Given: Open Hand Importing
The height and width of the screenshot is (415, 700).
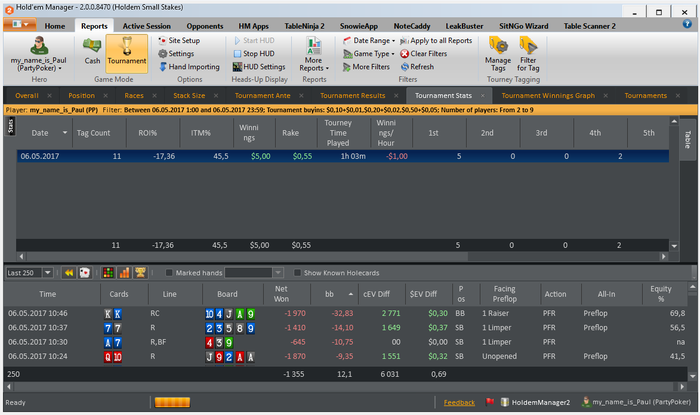Looking at the screenshot, I should [x=189, y=67].
